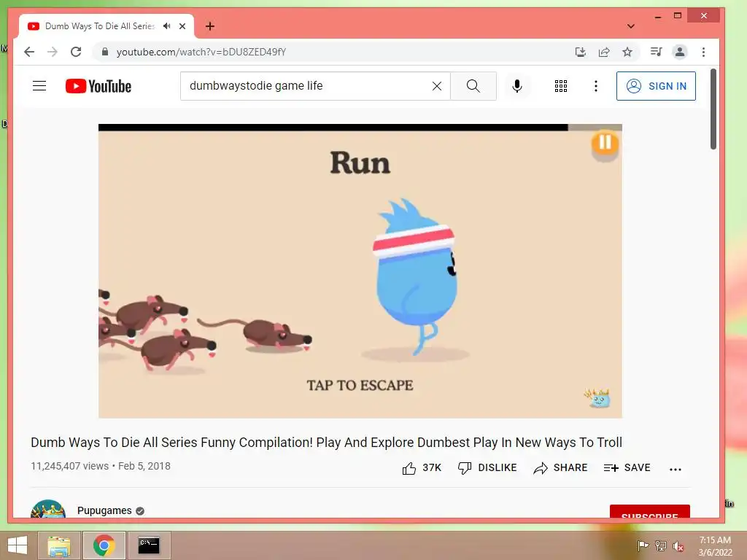Clear the search box with X

point(436,86)
